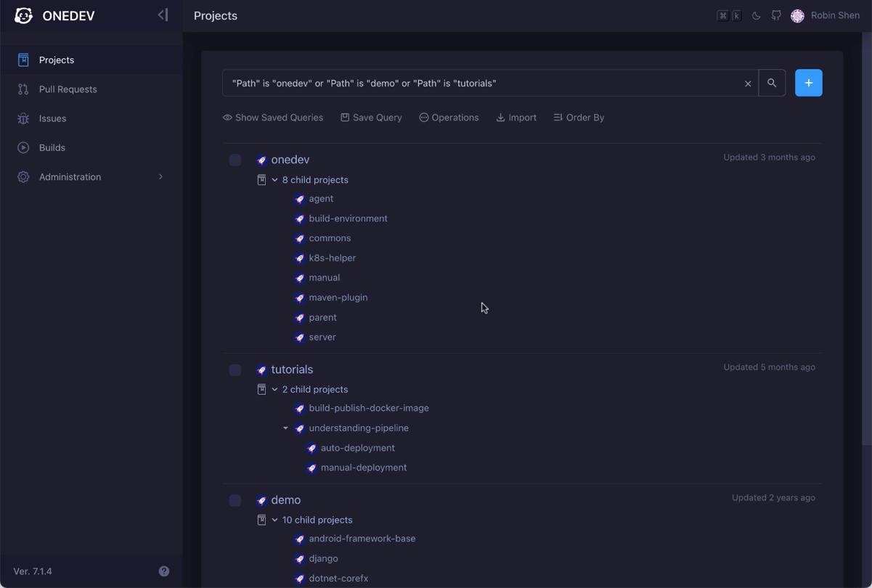
Task: Select the demo project checkbox
Action: point(235,500)
